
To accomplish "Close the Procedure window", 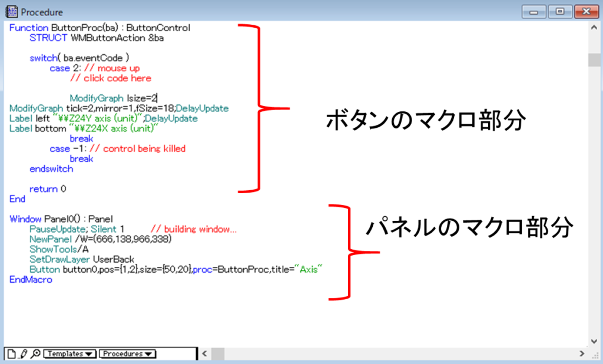I will [x=586, y=11].
